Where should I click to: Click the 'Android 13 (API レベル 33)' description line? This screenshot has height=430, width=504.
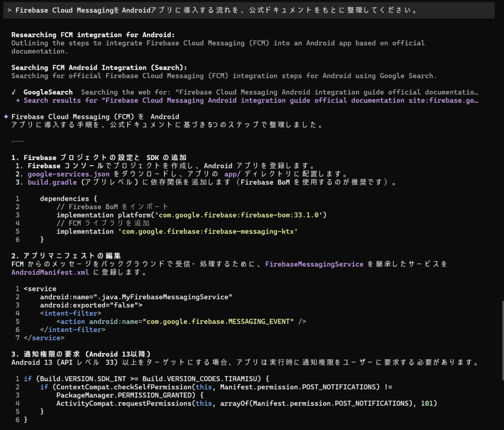click(245, 363)
